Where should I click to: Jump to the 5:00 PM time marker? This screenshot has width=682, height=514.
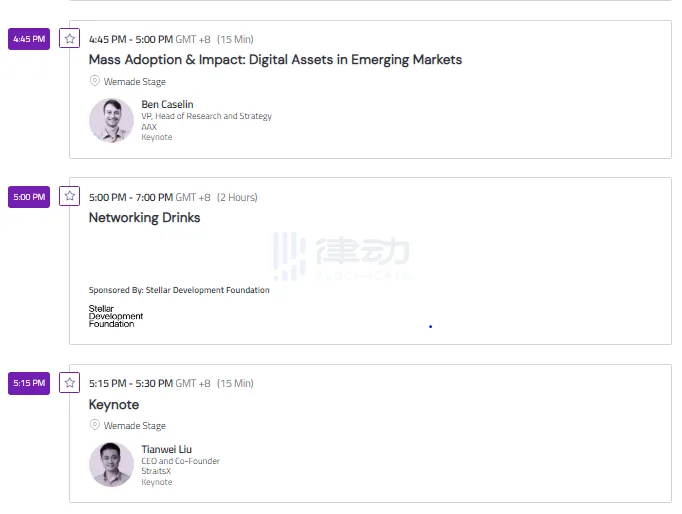click(x=29, y=197)
